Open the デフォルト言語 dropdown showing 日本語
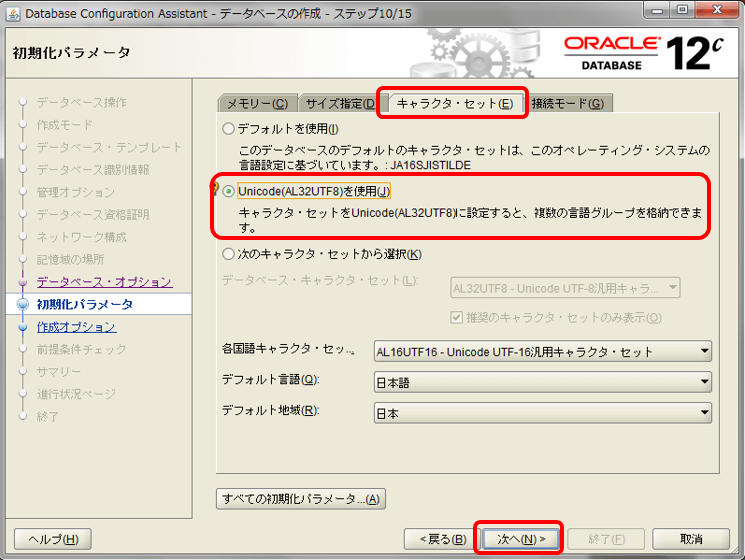Viewport: 745px width, 560px height. [x=543, y=382]
